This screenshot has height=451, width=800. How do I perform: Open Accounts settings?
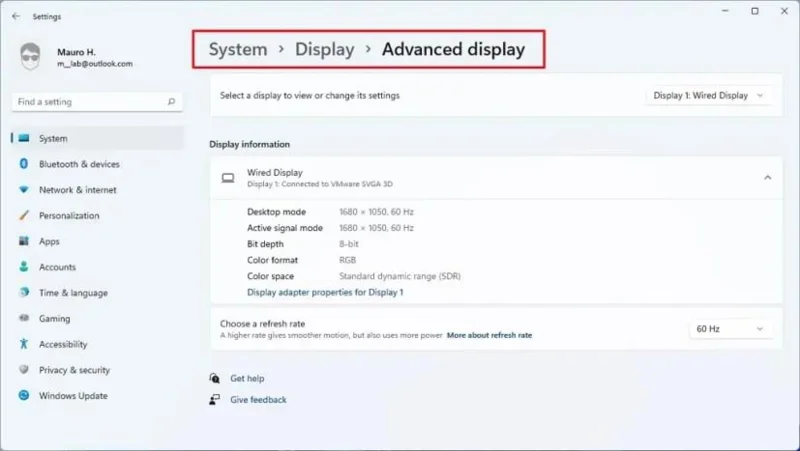pyautogui.click(x=97, y=267)
